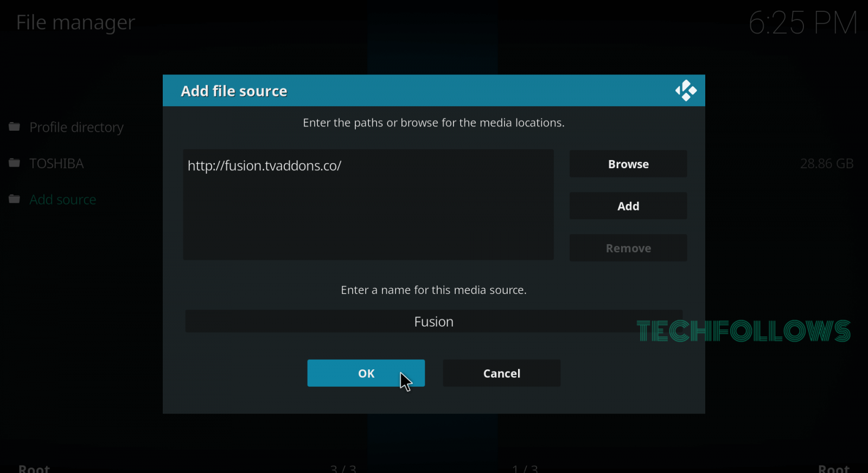This screenshot has width=868, height=473.
Task: Open the TOSHIBA drive entry
Action: tap(56, 163)
